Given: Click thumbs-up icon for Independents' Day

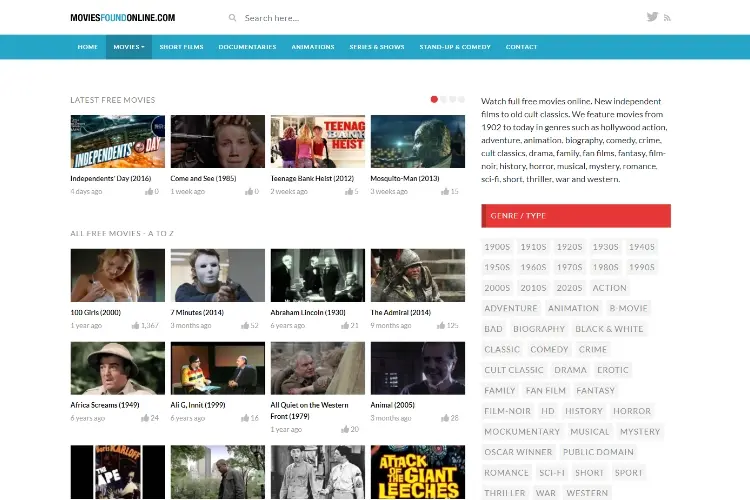Looking at the screenshot, I should click(x=149, y=191).
